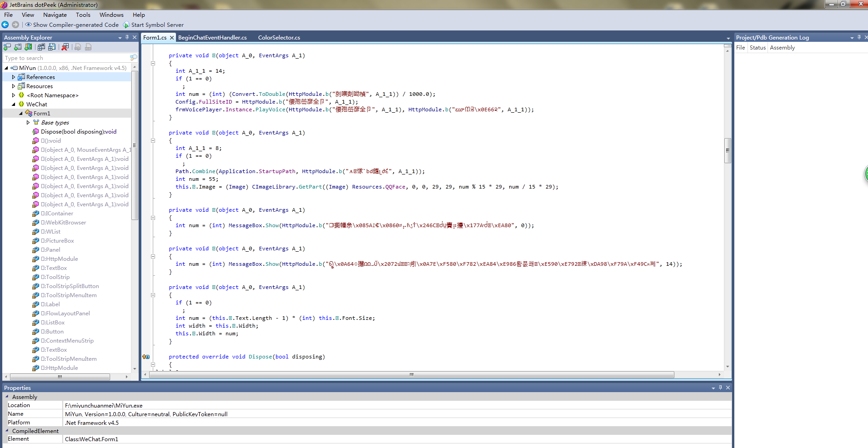This screenshot has height=448, width=868.
Task: Open the View menu
Action: (28, 15)
